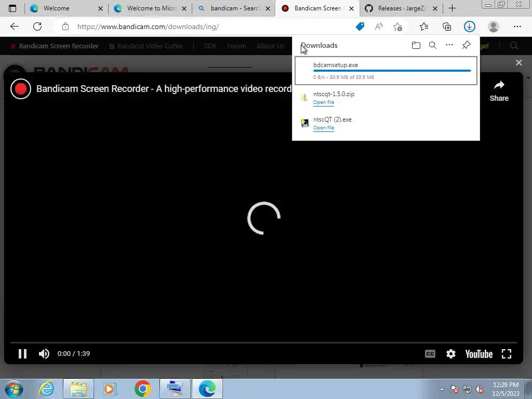Open SDK nav link
This screenshot has height=399, width=532.
click(x=210, y=46)
